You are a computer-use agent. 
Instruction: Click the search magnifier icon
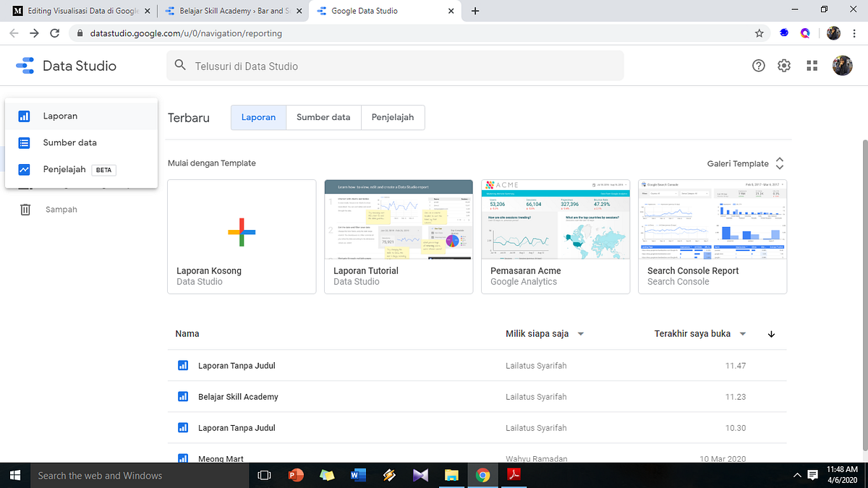coord(180,66)
